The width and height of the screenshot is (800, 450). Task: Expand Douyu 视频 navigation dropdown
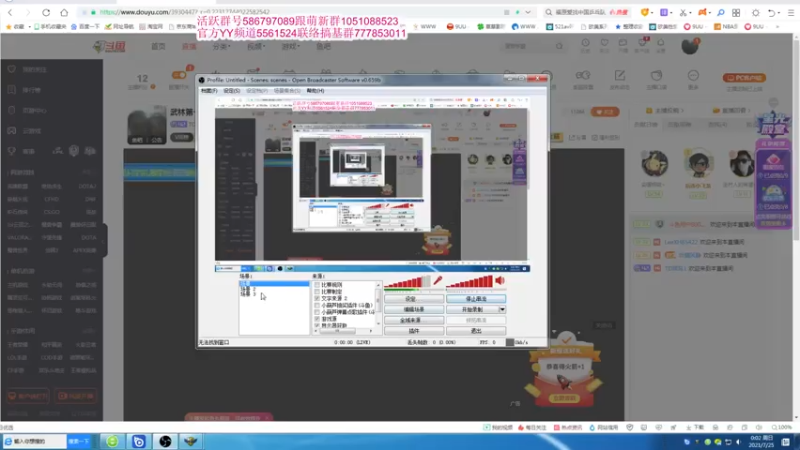(256, 46)
